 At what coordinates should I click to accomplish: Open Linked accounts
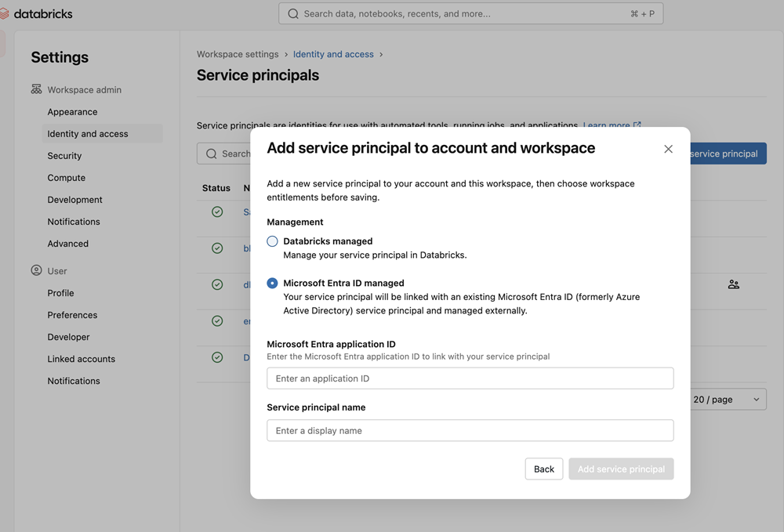(x=81, y=359)
